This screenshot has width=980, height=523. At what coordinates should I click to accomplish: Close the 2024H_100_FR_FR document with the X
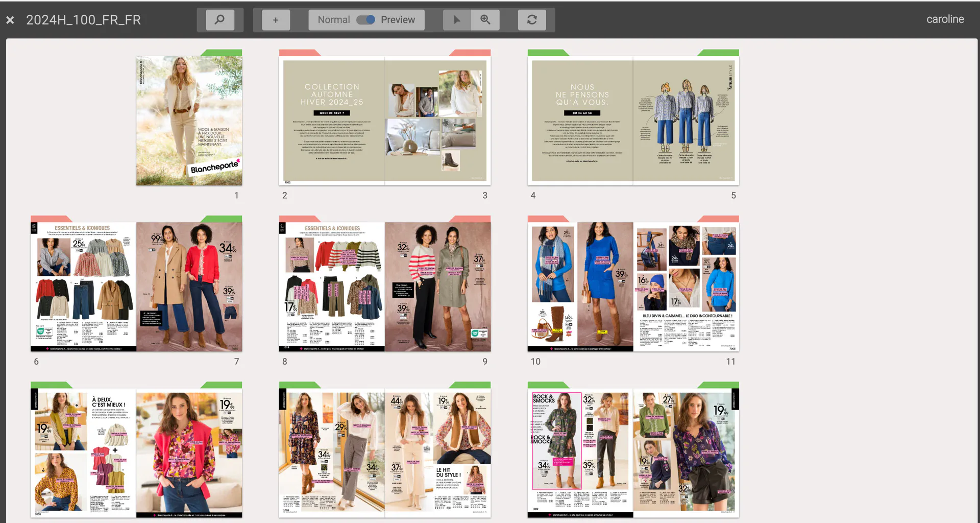(x=10, y=20)
